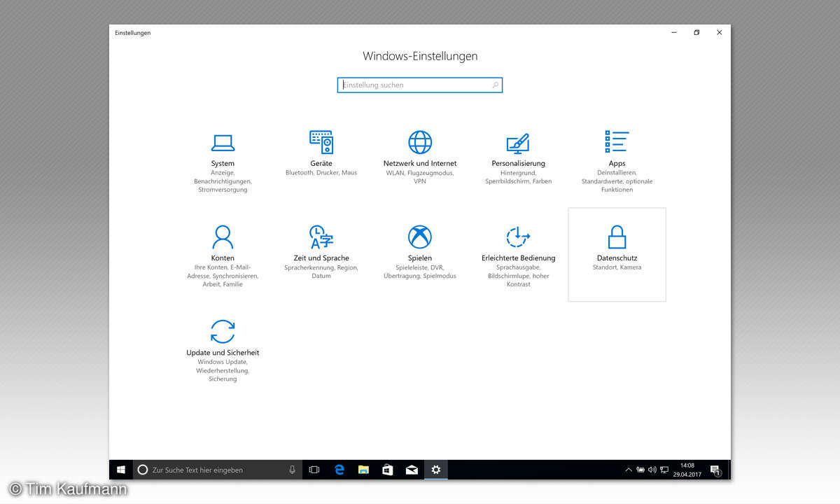
Task: Click the Cortana taskbar search box
Action: click(x=218, y=470)
